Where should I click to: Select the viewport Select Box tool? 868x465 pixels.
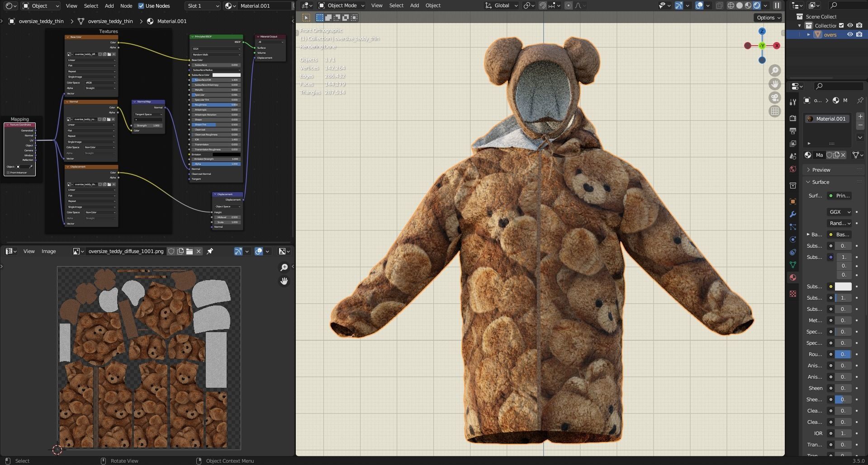click(x=306, y=18)
